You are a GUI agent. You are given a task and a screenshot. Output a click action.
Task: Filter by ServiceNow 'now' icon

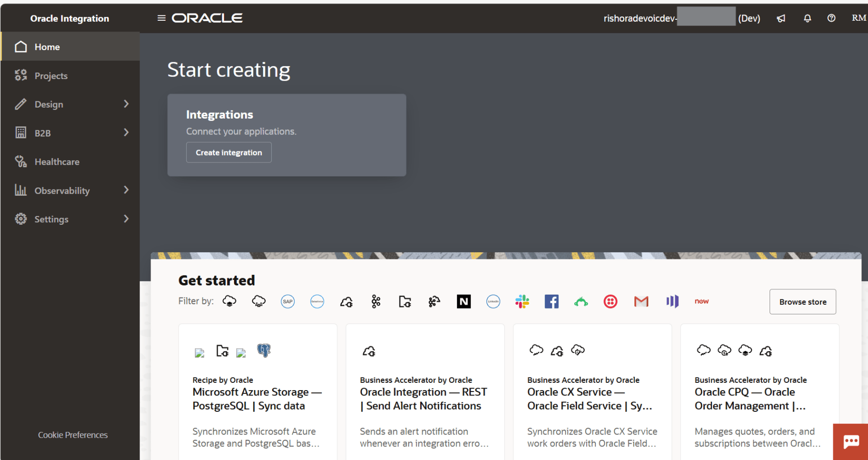click(702, 301)
